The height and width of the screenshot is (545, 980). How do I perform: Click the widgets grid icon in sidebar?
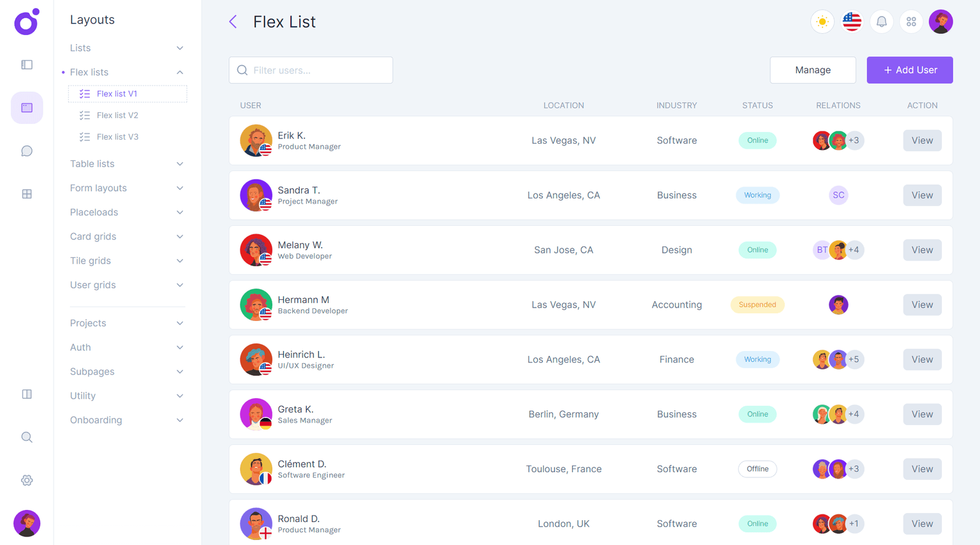(26, 193)
